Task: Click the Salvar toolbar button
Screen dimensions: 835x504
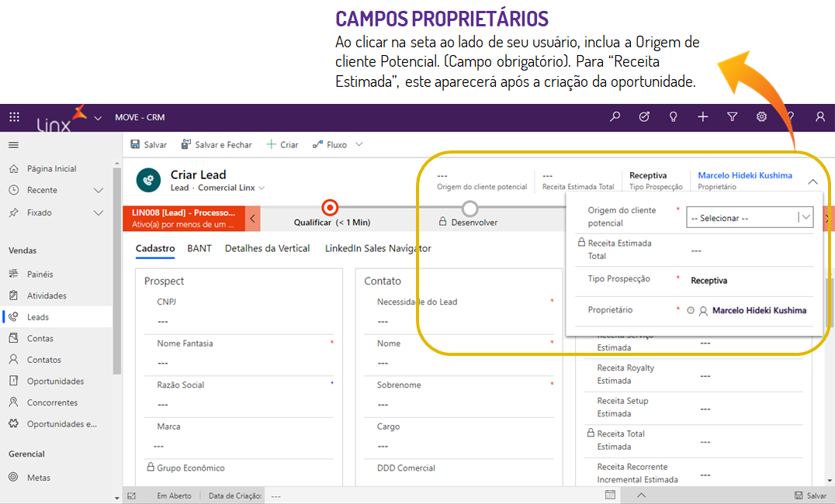Action: pos(148,145)
